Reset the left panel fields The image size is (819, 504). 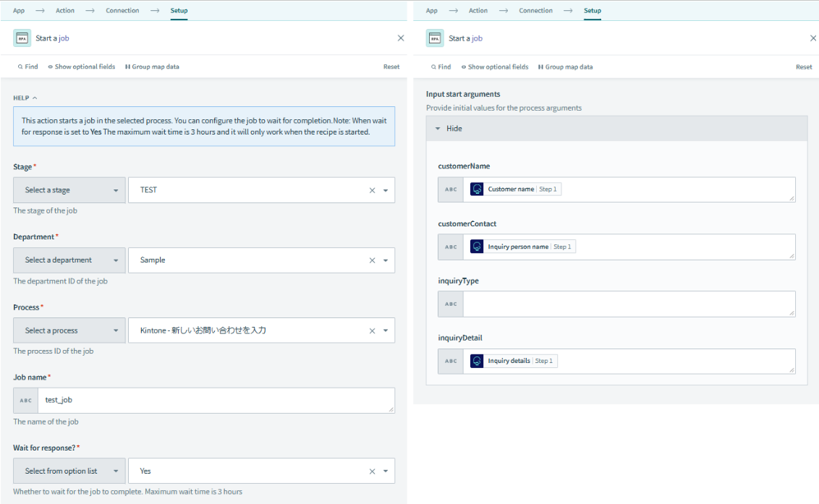click(x=391, y=67)
